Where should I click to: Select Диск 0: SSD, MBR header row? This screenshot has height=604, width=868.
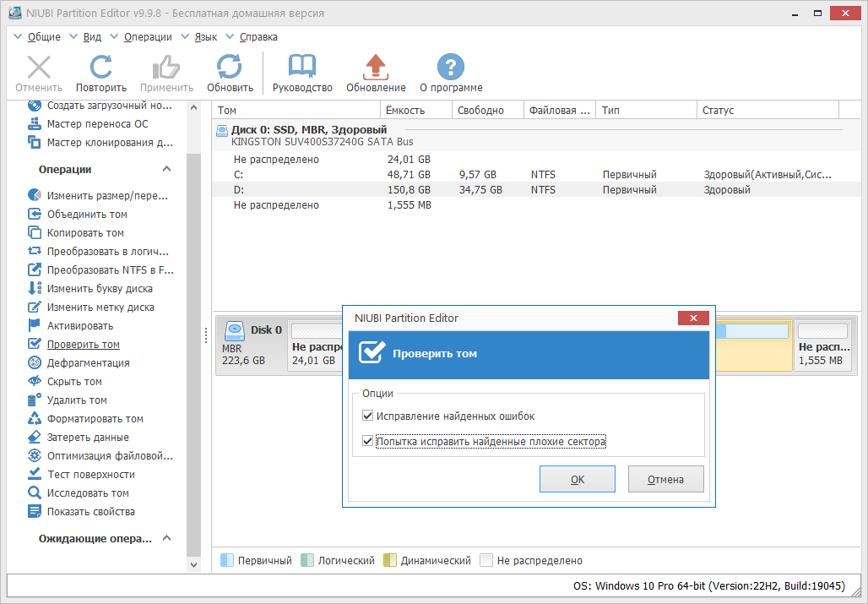(x=537, y=136)
